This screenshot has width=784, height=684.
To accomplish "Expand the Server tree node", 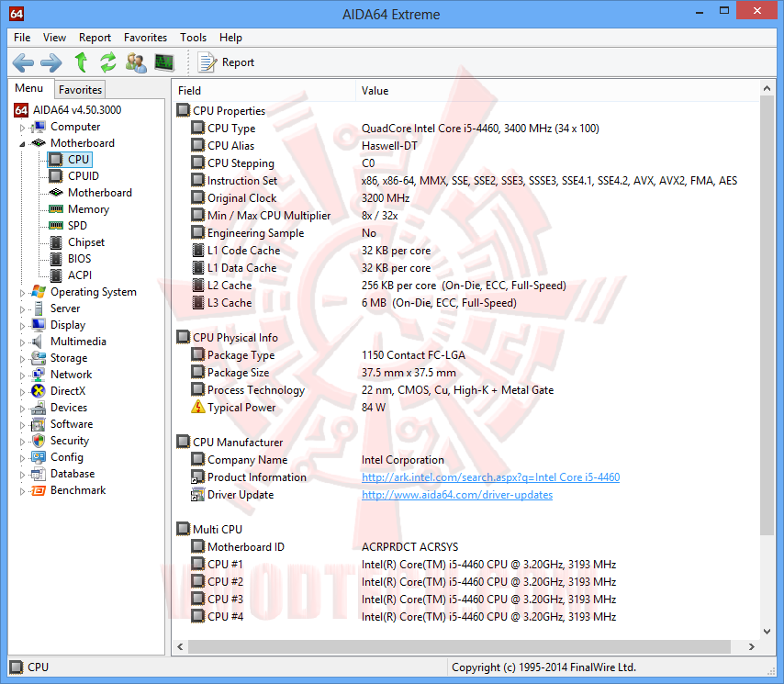I will [x=22, y=309].
